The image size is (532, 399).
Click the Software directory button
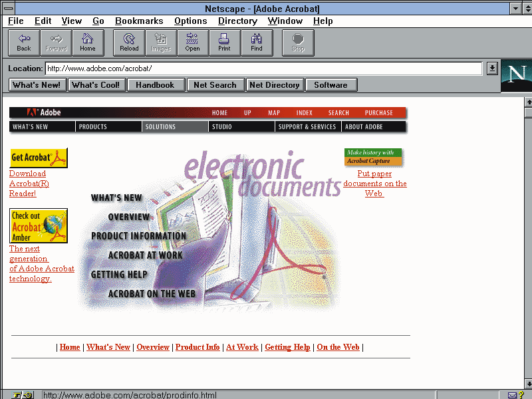coord(331,85)
